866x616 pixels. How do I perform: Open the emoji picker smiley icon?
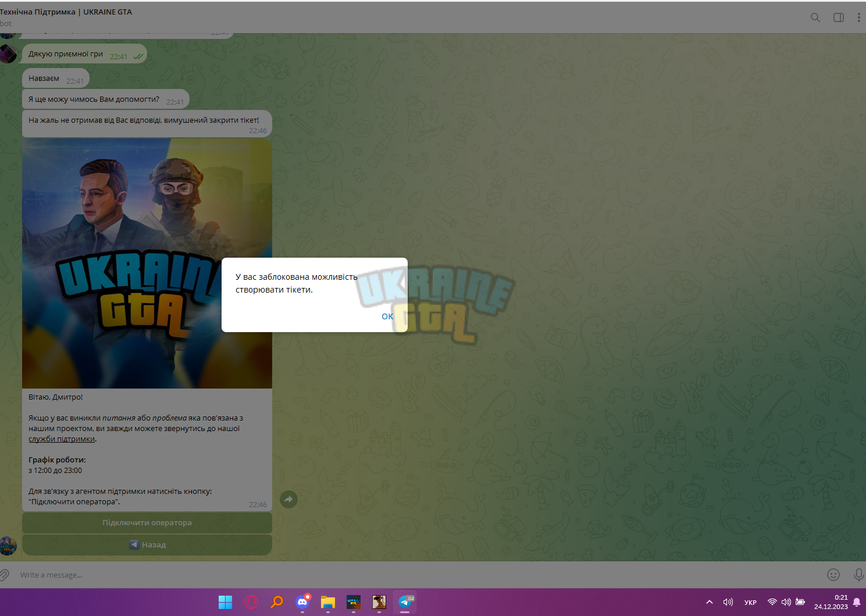833,575
